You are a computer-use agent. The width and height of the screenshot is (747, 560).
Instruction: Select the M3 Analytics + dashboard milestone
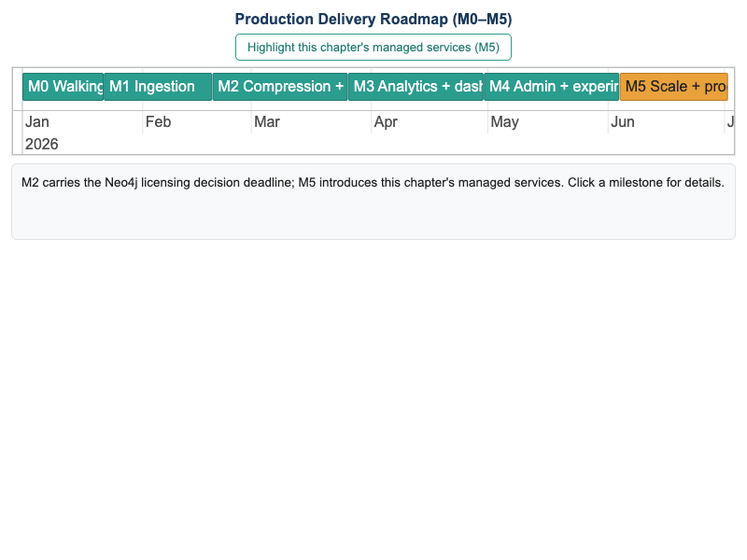[416, 87]
